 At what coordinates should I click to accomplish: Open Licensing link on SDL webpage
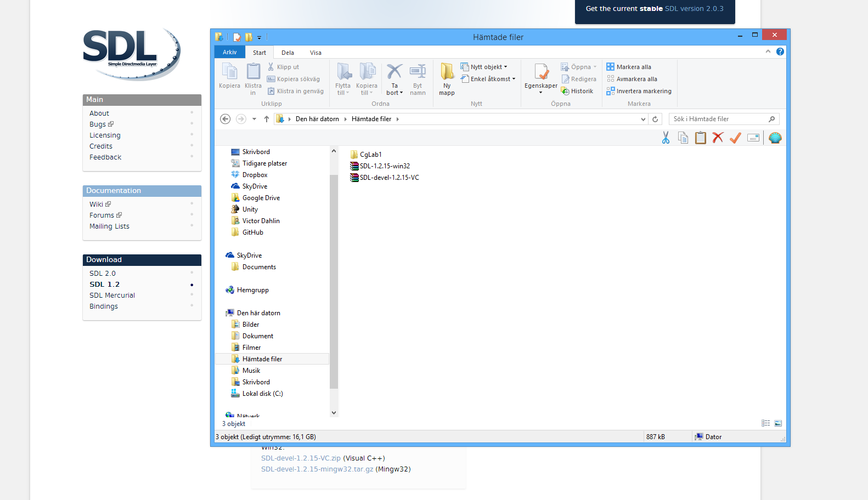click(105, 135)
